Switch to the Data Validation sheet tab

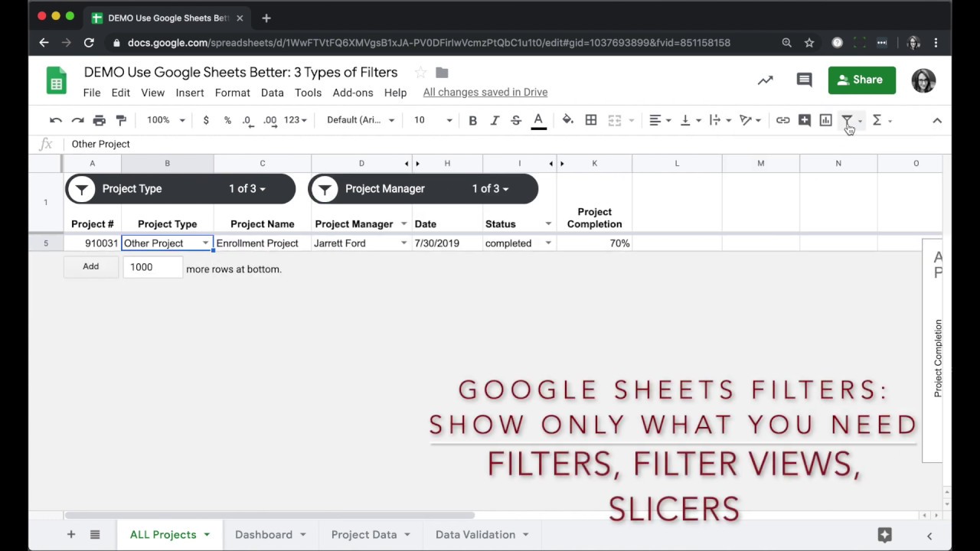point(475,535)
